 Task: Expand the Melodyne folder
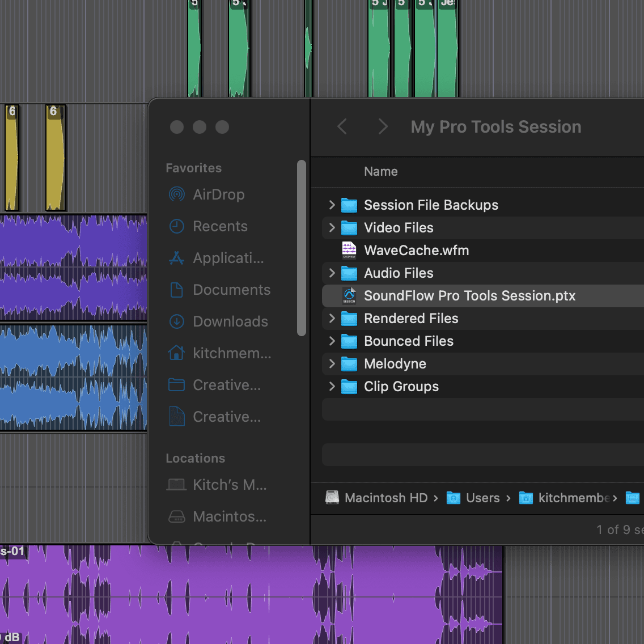point(332,363)
